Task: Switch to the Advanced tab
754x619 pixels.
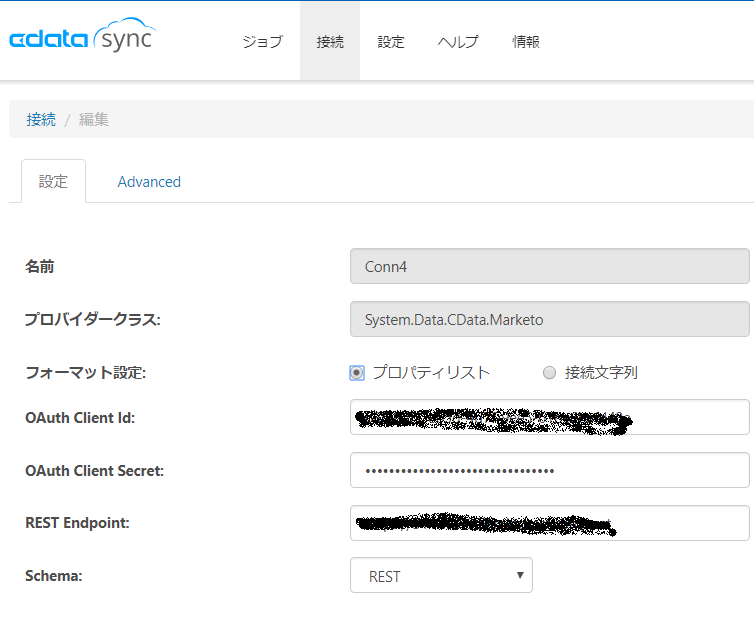Action: pyautogui.click(x=149, y=182)
